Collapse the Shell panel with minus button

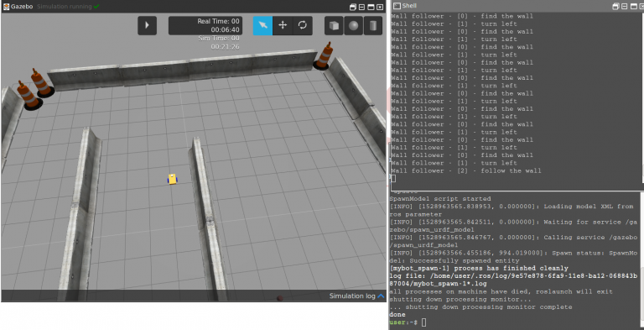pos(624,6)
